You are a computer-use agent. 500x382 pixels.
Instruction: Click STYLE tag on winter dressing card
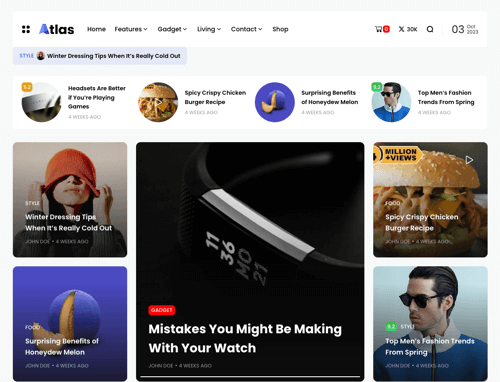click(32, 203)
